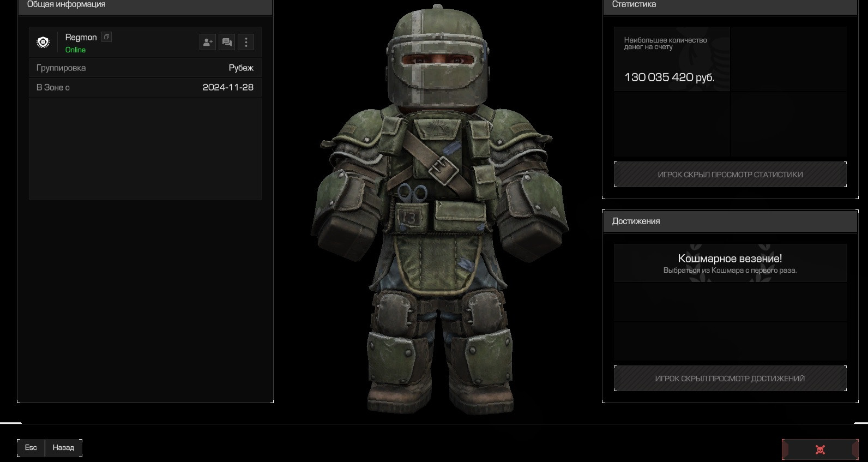
Task: Click the ИГРОК СКРЫЛ ПРОСМОТР ДОСТИЖЕНИЙ bar
Action: [730, 379]
